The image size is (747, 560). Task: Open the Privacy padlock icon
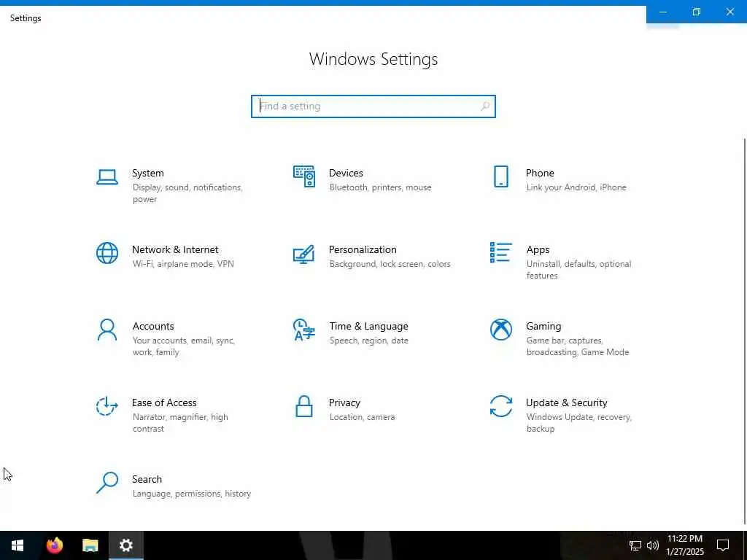click(x=304, y=406)
